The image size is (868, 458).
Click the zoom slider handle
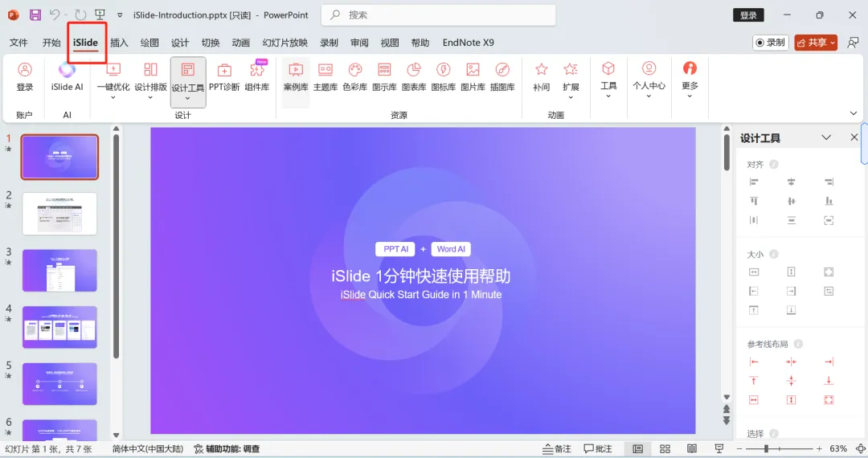click(766, 448)
